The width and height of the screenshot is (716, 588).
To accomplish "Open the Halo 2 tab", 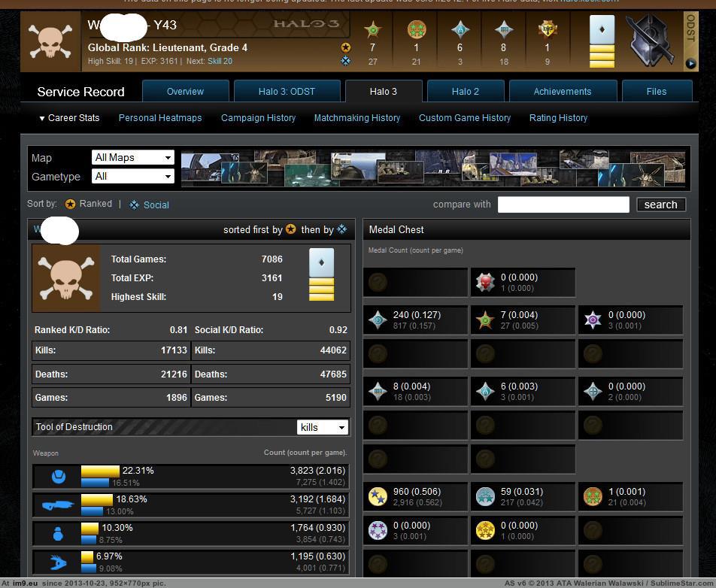I will (x=466, y=91).
